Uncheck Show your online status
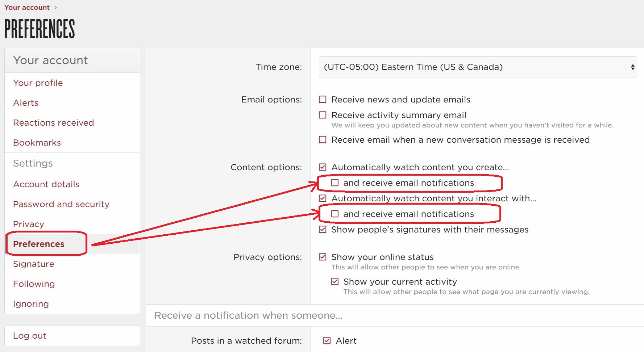 323,257
